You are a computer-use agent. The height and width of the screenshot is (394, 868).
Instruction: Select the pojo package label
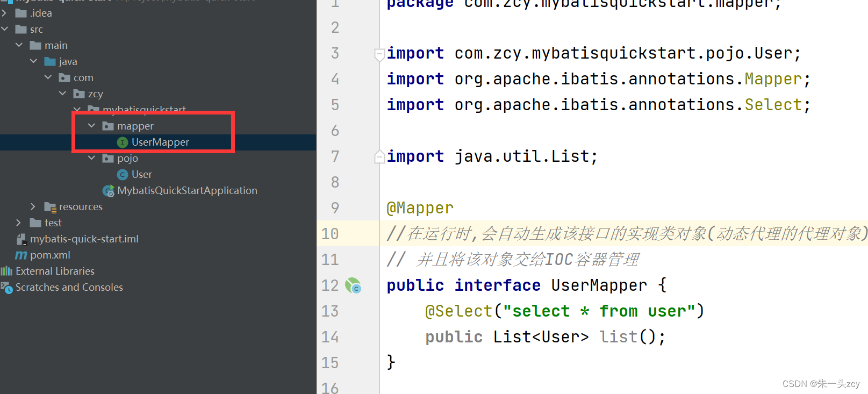tap(127, 158)
